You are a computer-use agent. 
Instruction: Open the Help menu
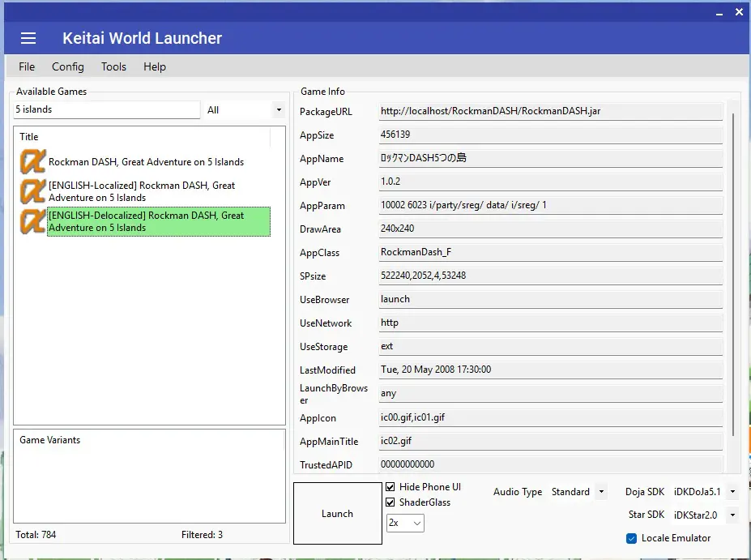(155, 66)
